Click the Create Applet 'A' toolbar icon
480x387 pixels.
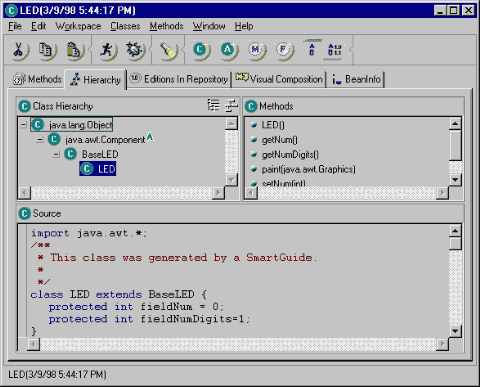coord(228,50)
